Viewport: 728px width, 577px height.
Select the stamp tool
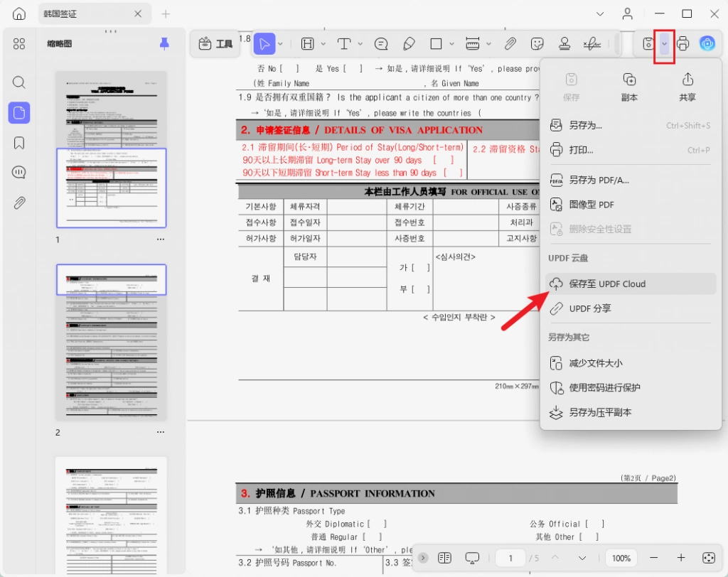(564, 44)
